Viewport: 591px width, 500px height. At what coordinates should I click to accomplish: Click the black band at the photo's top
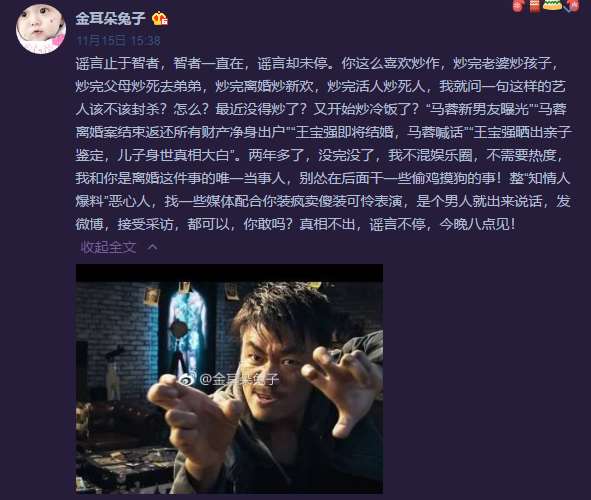pos(229,273)
